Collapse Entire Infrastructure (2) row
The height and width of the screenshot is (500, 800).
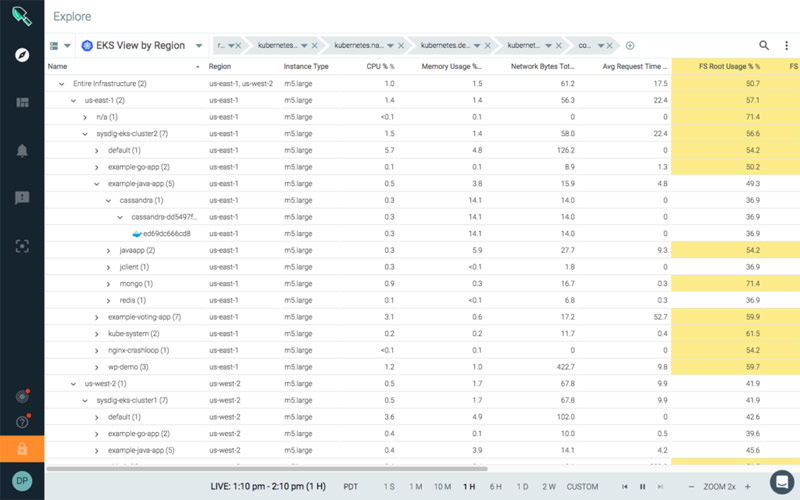coord(62,84)
